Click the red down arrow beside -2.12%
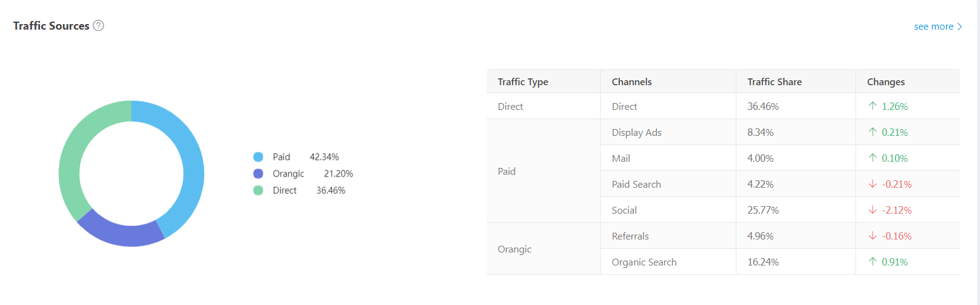 (873, 210)
